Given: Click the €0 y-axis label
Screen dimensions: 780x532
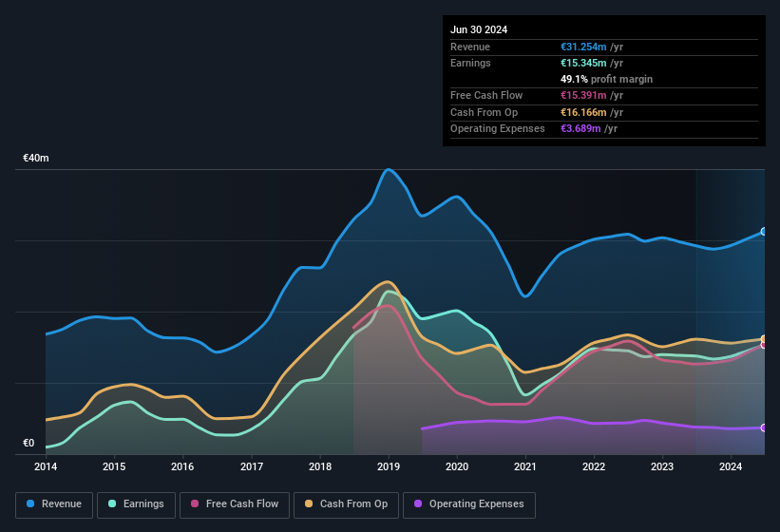Looking at the screenshot, I should pyautogui.click(x=29, y=443).
